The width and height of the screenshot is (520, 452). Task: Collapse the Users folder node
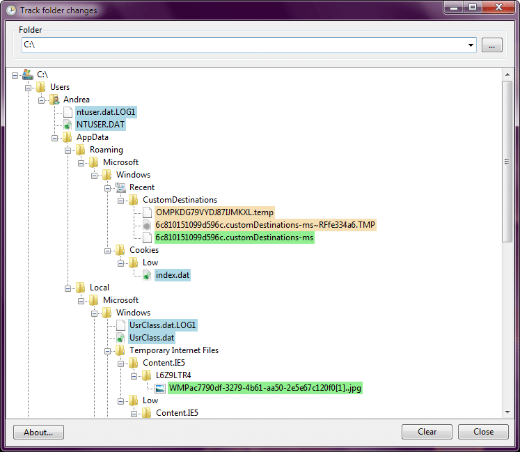coord(28,88)
